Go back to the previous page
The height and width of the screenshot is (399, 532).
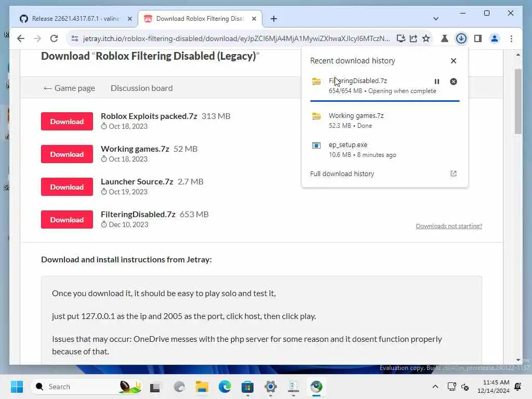[21, 38]
